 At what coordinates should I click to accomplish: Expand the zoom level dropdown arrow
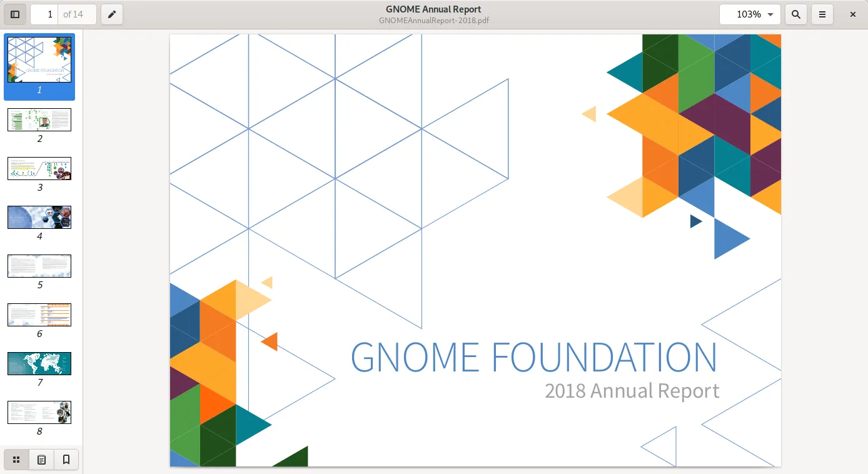click(x=770, y=14)
